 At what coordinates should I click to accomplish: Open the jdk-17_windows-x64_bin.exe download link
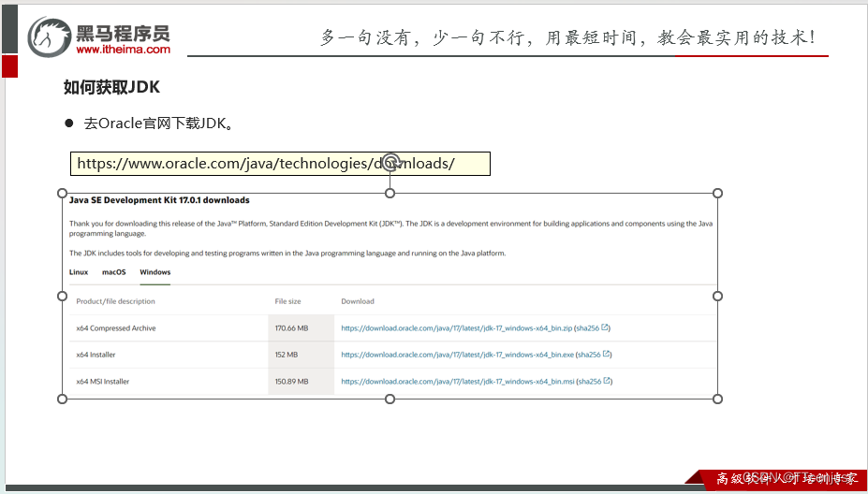pos(457,355)
